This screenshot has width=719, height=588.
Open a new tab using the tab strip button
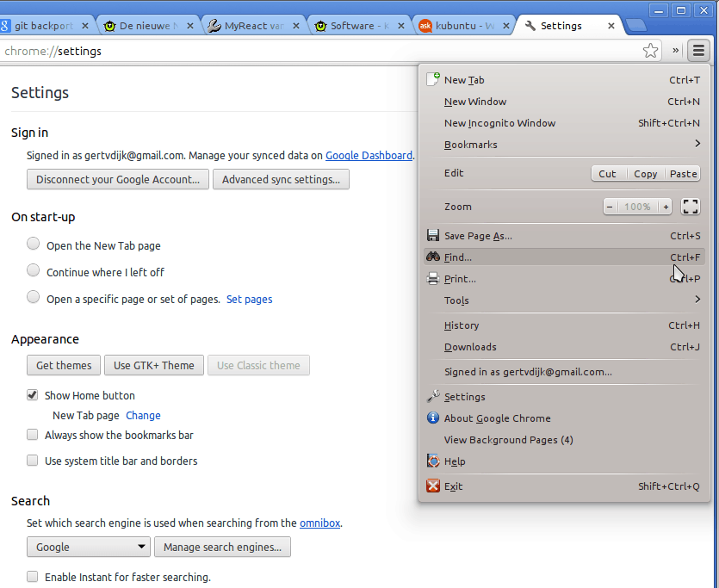[x=636, y=26]
